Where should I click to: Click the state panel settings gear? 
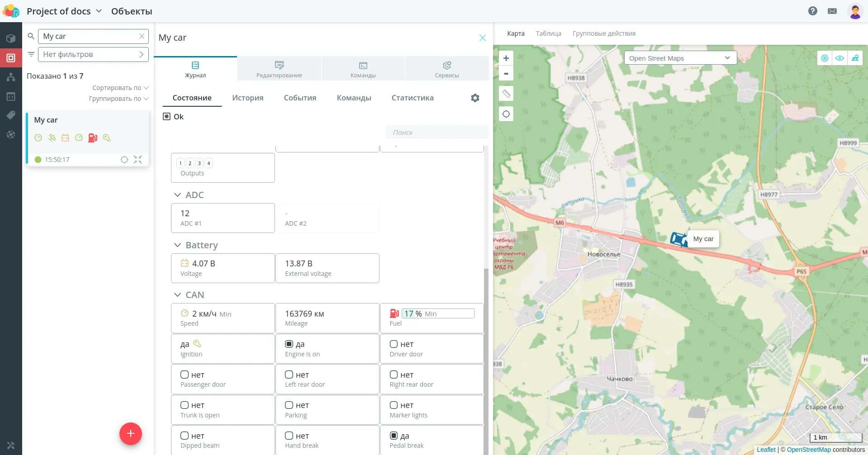[x=475, y=98]
